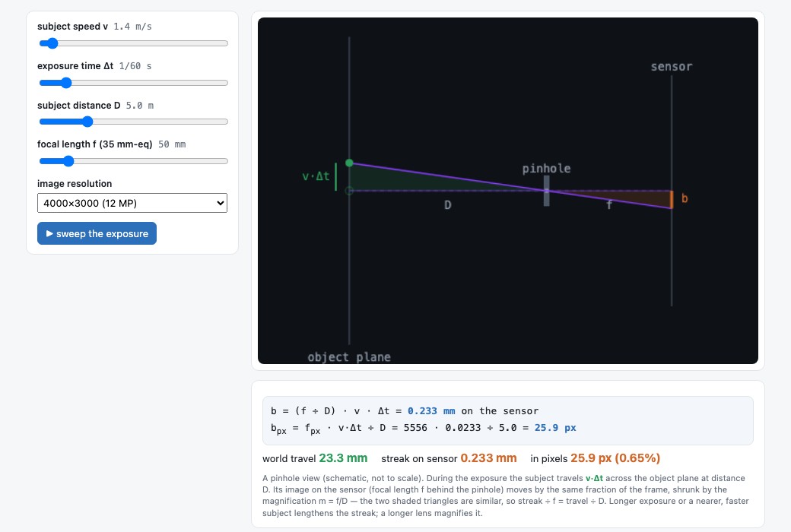
Task: Click right end of subject speed slider track
Action: point(225,43)
